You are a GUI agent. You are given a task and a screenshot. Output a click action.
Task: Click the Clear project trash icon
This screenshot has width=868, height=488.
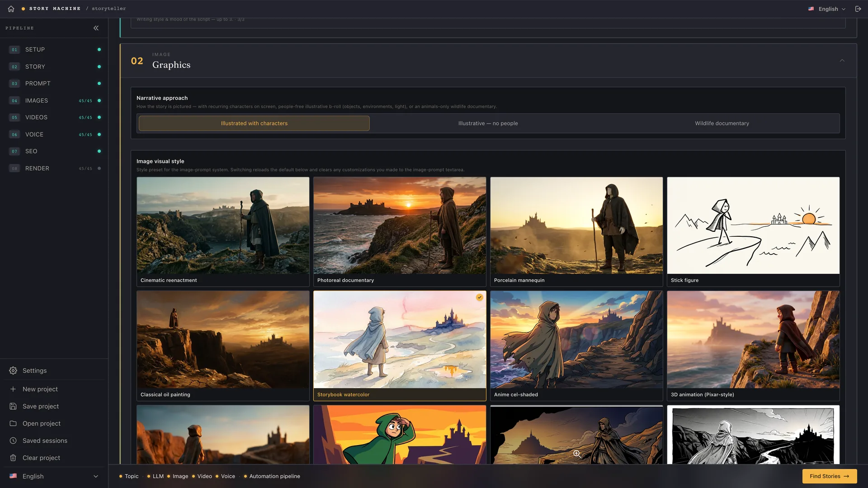coord(13,458)
